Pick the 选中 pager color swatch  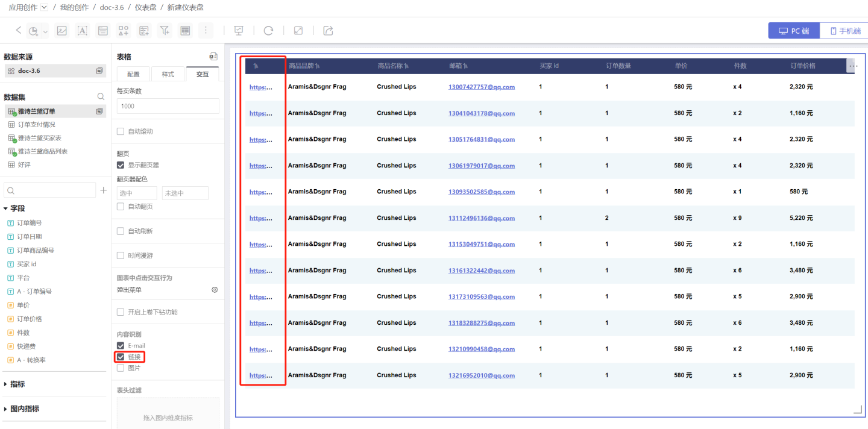tap(137, 193)
